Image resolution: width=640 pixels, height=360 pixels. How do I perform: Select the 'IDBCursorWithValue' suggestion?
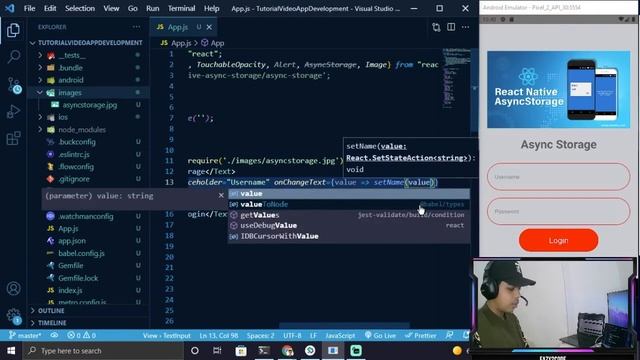349,236
